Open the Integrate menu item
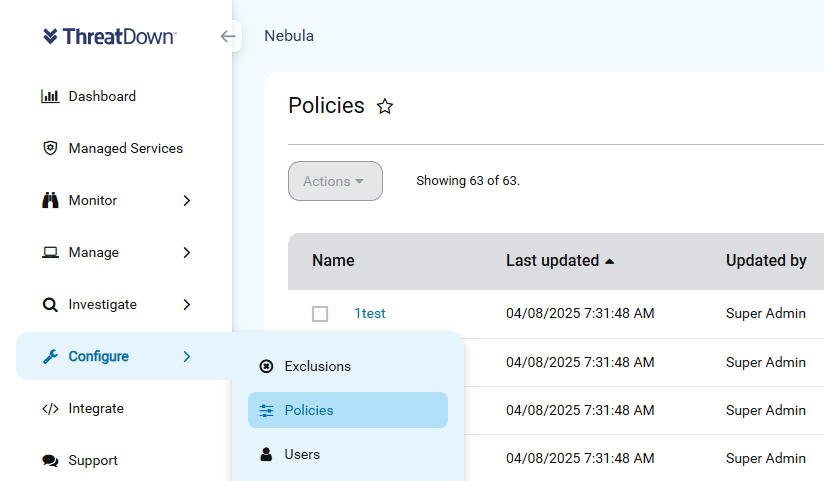The width and height of the screenshot is (824, 481). click(96, 408)
